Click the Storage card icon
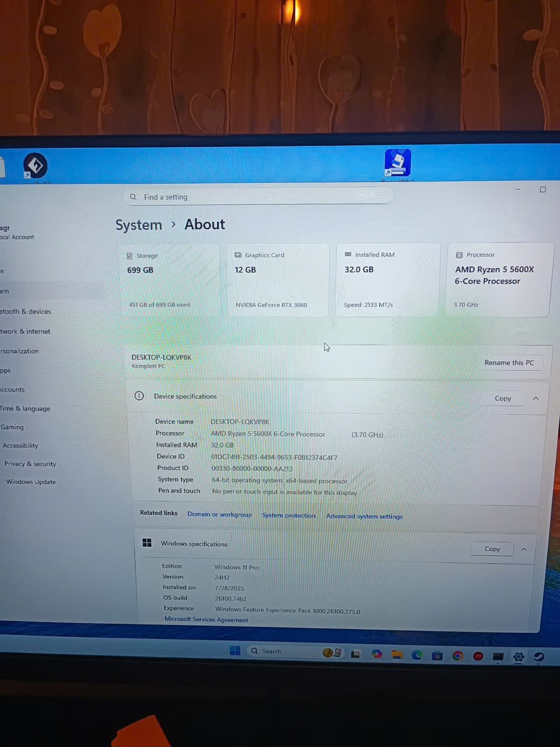 click(x=129, y=256)
